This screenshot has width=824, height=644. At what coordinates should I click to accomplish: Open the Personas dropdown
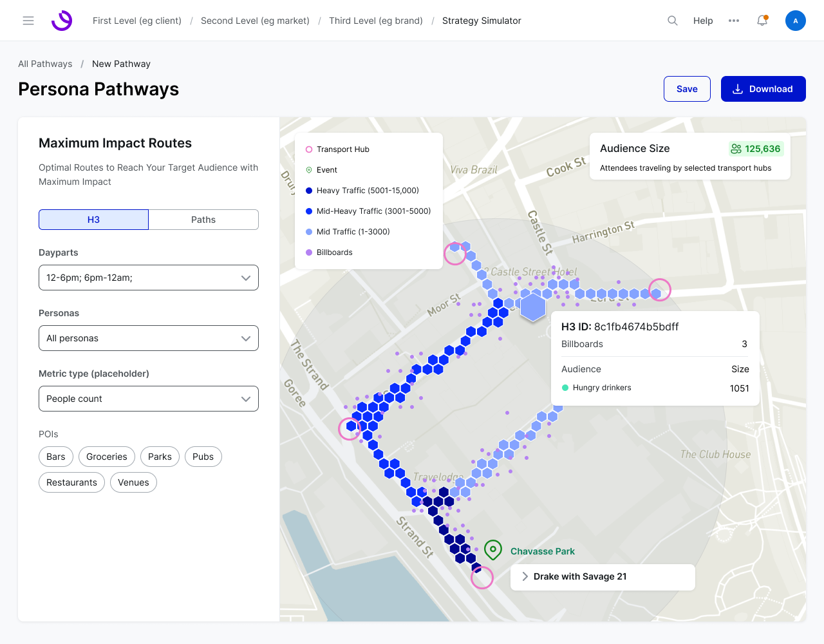point(149,338)
